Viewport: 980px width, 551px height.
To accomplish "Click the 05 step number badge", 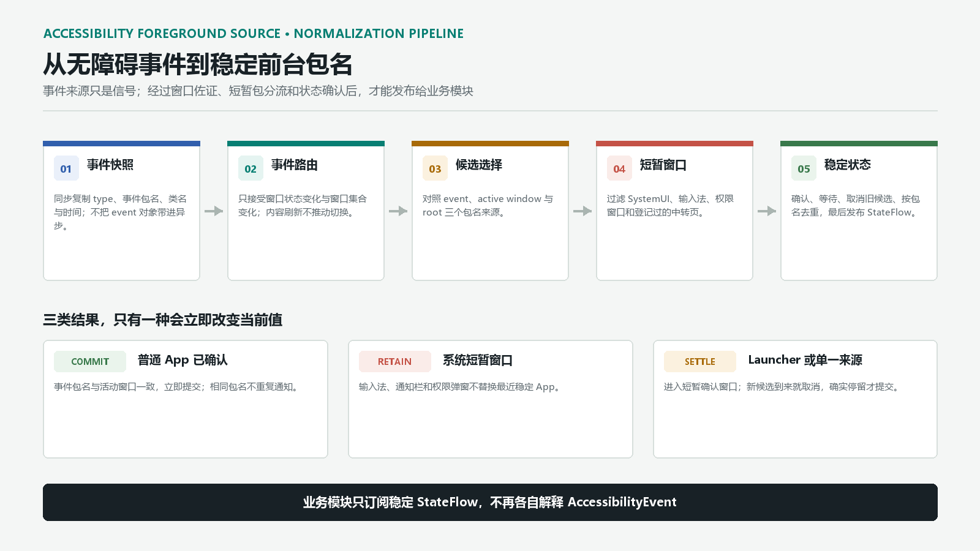I will click(804, 168).
